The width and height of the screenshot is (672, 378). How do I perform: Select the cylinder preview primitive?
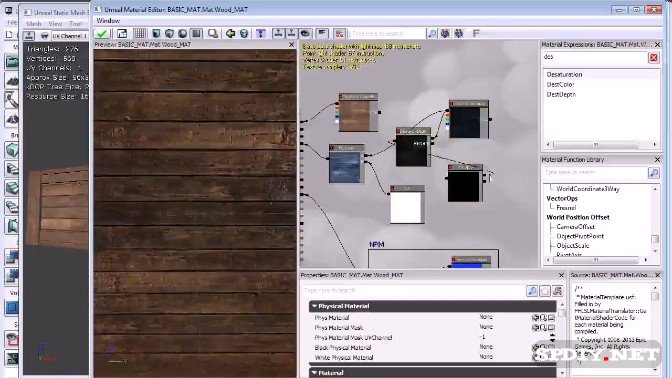click(x=156, y=33)
